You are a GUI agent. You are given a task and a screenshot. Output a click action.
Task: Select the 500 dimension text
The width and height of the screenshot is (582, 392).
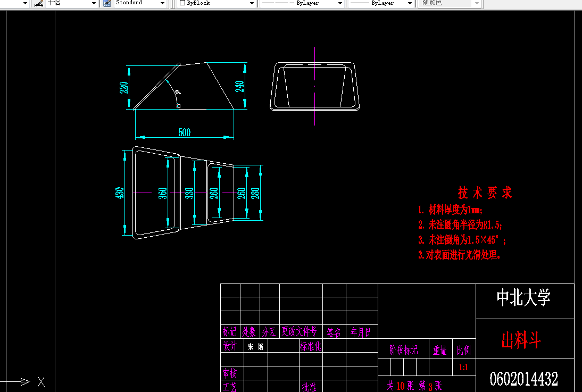185,132
